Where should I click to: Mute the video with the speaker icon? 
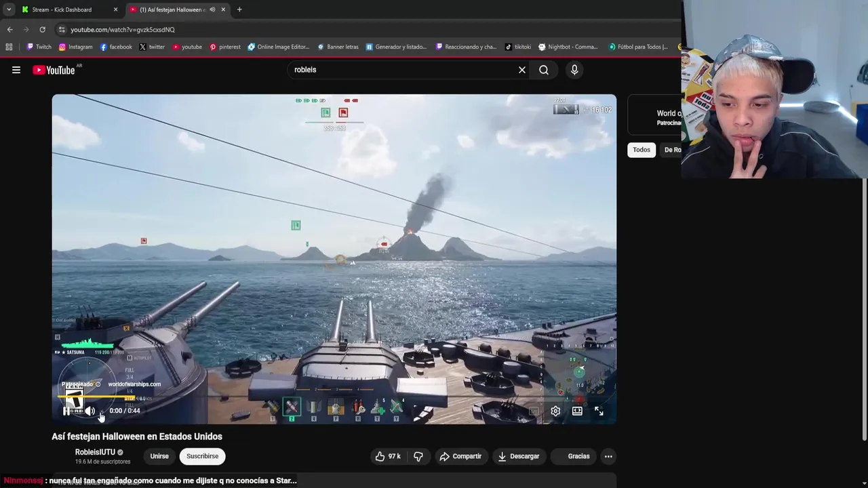(90, 411)
